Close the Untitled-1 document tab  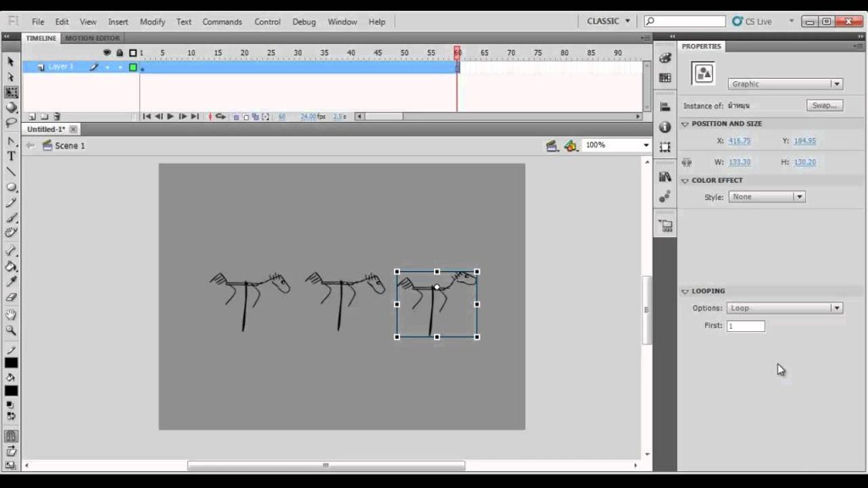pyautogui.click(x=73, y=129)
